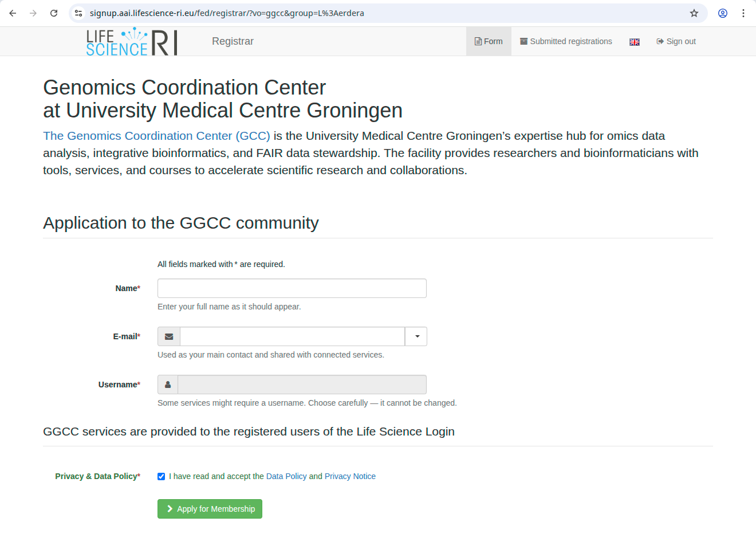View site information icon in address bar
This screenshot has width=756, height=553.
[x=78, y=13]
